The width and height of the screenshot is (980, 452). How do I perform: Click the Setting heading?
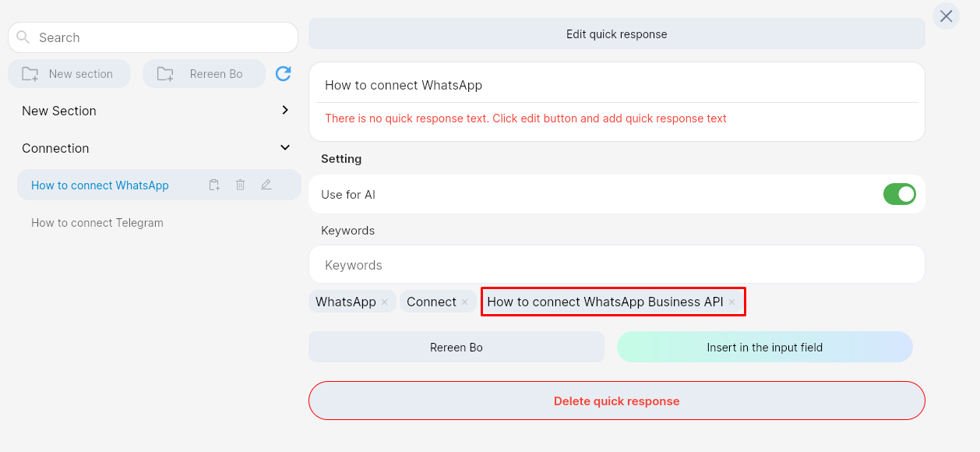[341, 158]
